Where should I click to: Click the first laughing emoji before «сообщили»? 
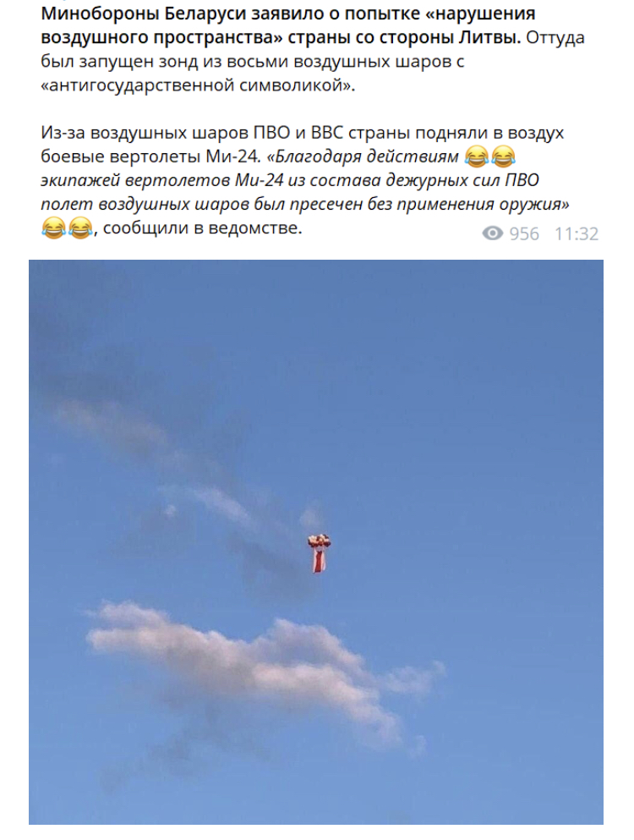tap(53, 228)
